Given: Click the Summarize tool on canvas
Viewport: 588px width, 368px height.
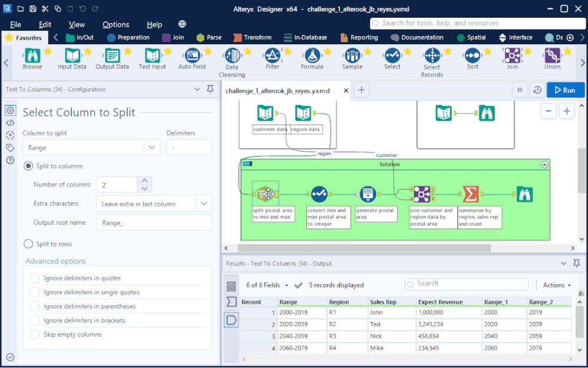Looking at the screenshot, I should click(x=470, y=194).
